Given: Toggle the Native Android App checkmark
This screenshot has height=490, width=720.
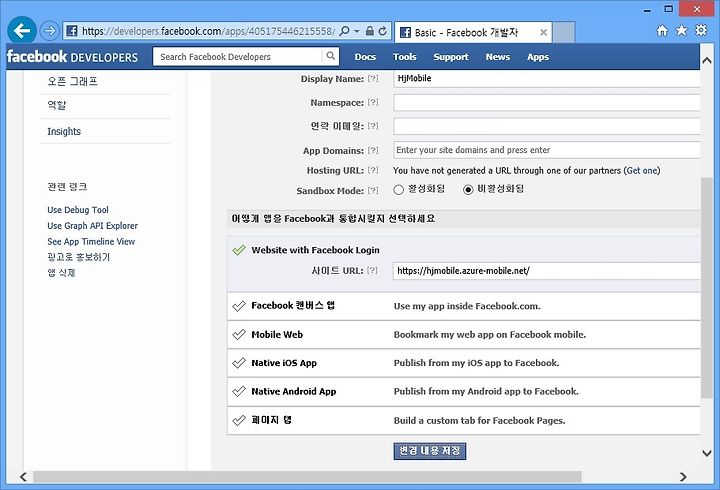Looking at the screenshot, I should click(239, 391).
